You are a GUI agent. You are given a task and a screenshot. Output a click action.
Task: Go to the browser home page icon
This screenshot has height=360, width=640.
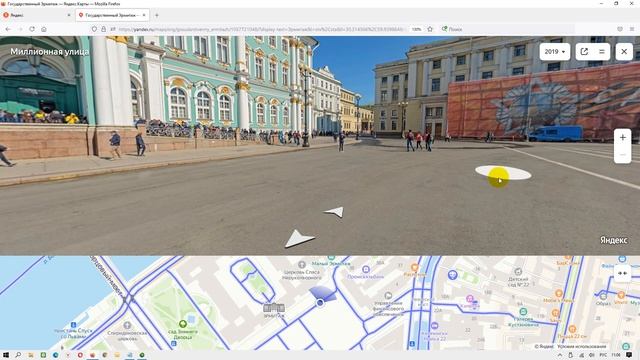coord(44,29)
